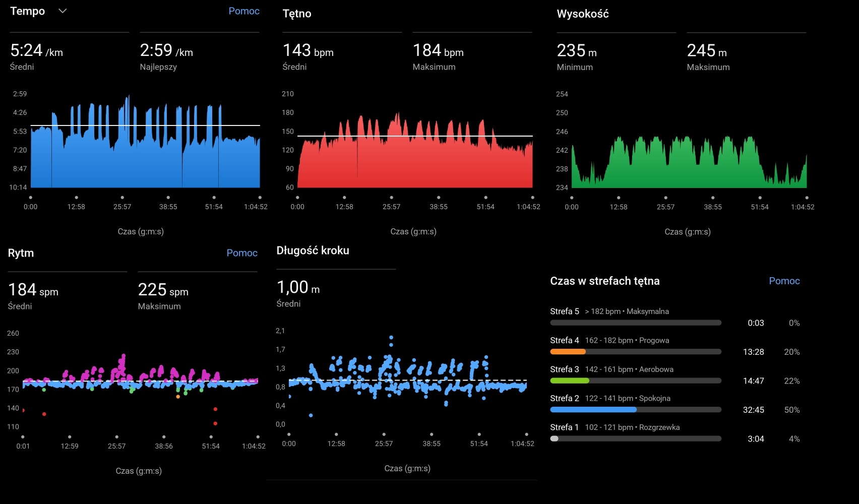This screenshot has height=504, width=859.
Task: Expand the Tempo dropdown chevron
Action: click(63, 11)
